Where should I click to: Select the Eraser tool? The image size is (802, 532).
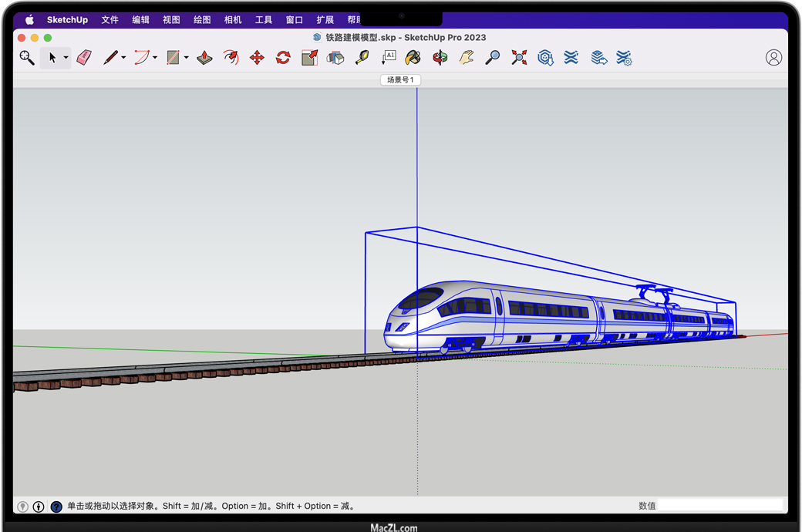(84, 58)
